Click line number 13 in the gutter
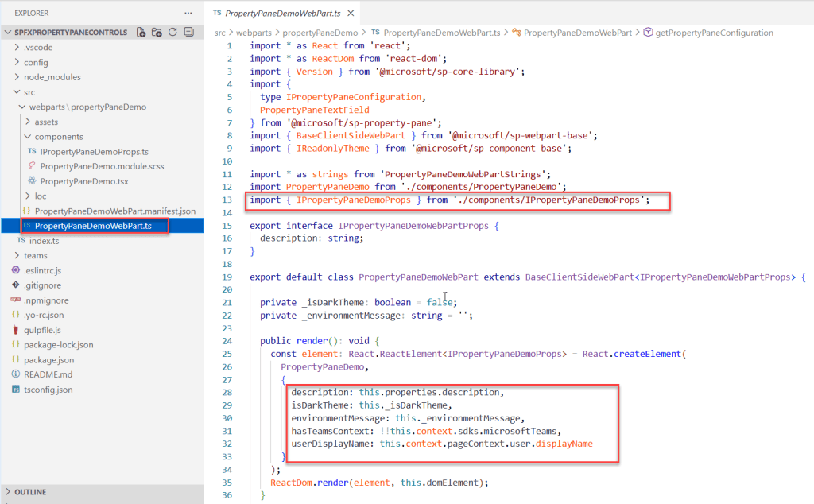 (x=227, y=200)
